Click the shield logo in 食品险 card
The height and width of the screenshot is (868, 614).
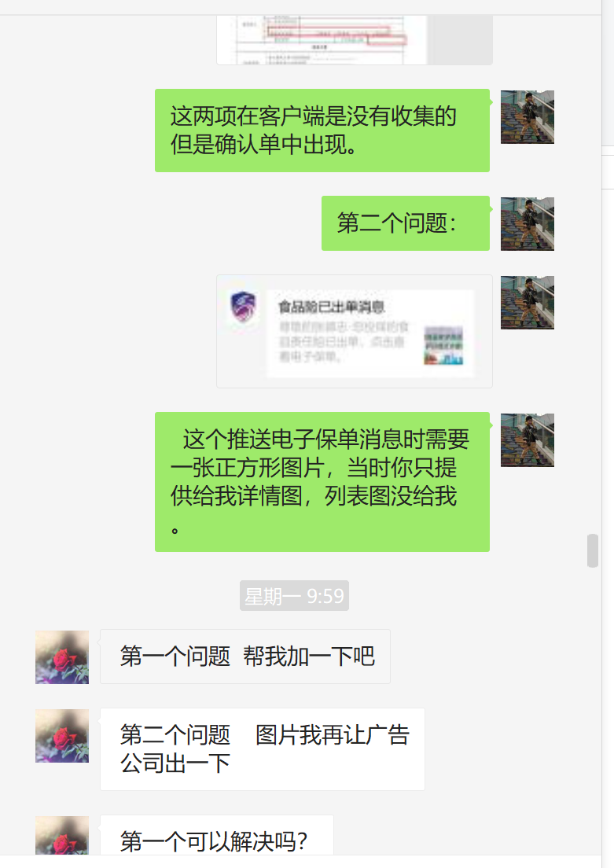tap(243, 306)
